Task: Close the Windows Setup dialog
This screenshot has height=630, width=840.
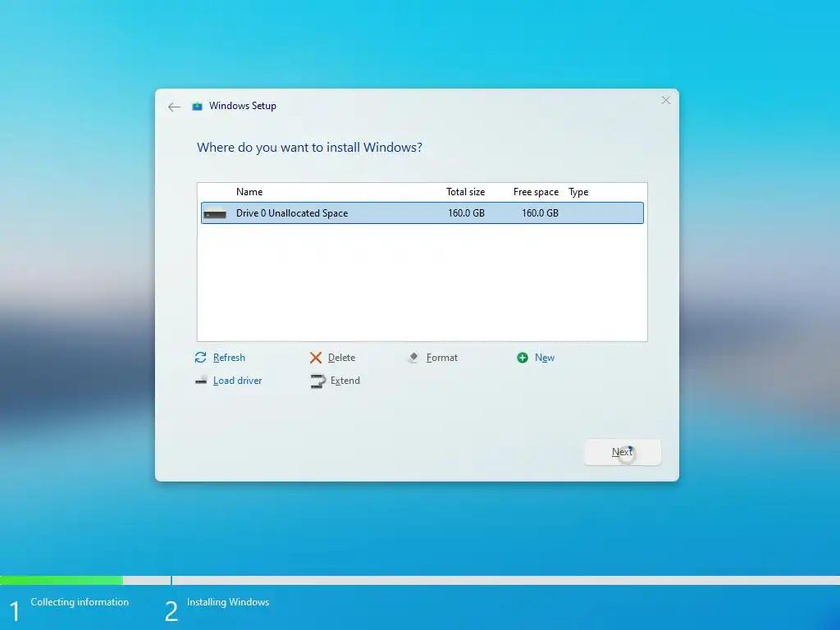Action: click(665, 100)
